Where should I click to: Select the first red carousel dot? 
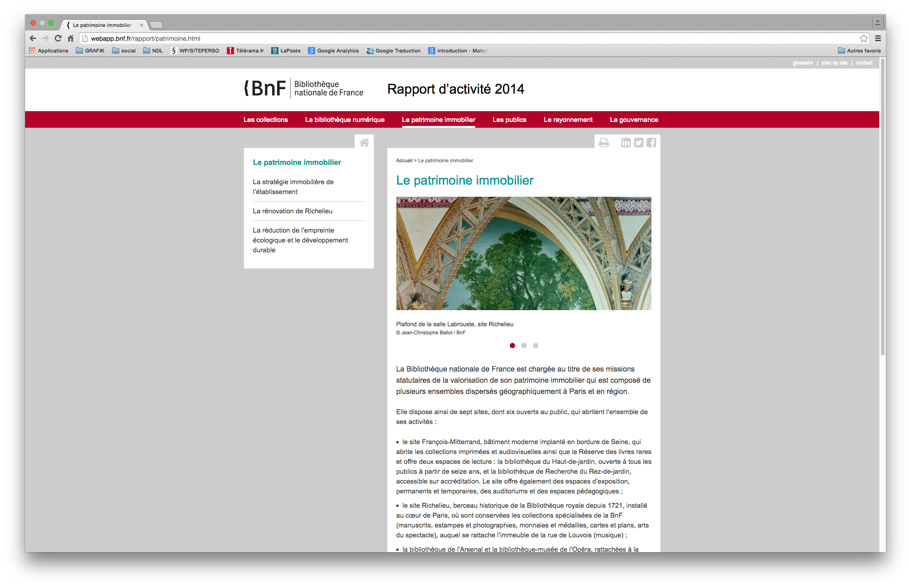pyautogui.click(x=512, y=346)
